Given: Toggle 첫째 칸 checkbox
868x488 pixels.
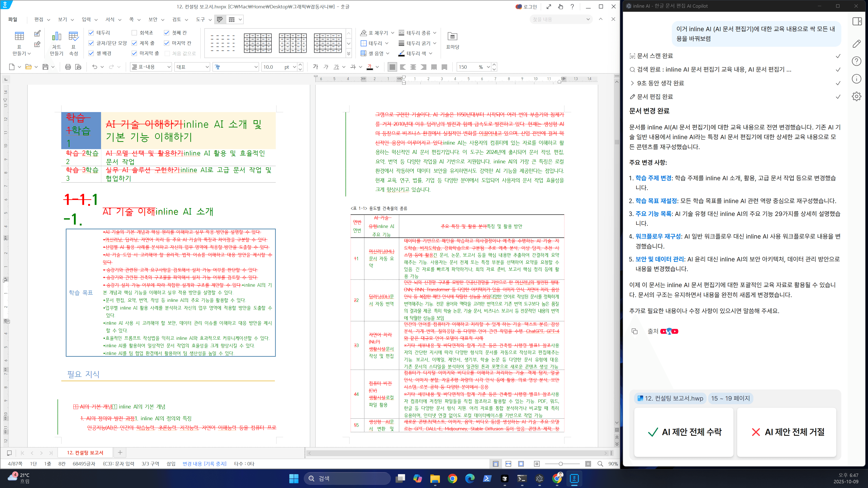Looking at the screenshot, I should point(166,33).
